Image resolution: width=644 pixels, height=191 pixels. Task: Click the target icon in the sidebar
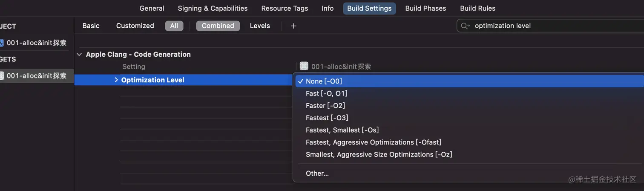click(1, 76)
